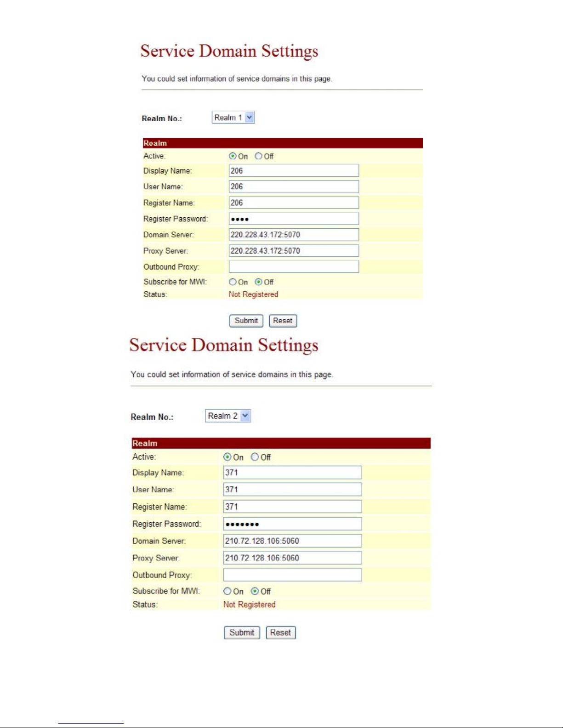Select Active Off radio in Realm 2
Screen dimensions: 563x728
tap(255, 457)
